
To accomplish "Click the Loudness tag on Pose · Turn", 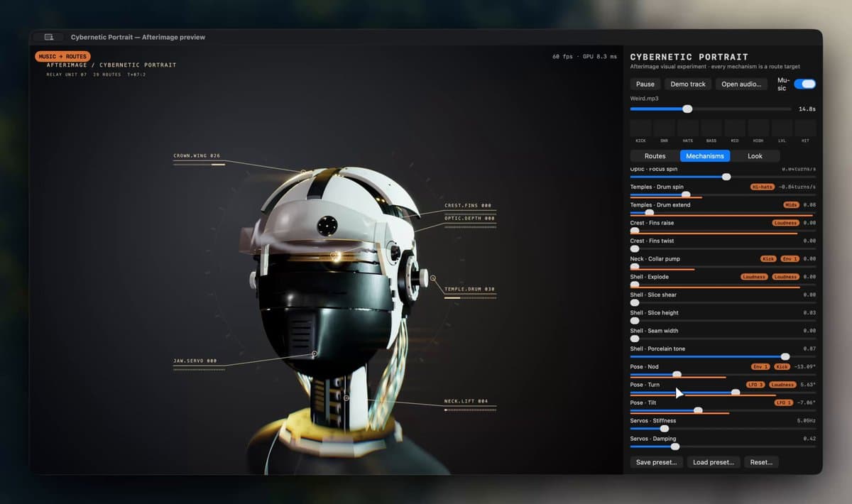I will (x=782, y=385).
